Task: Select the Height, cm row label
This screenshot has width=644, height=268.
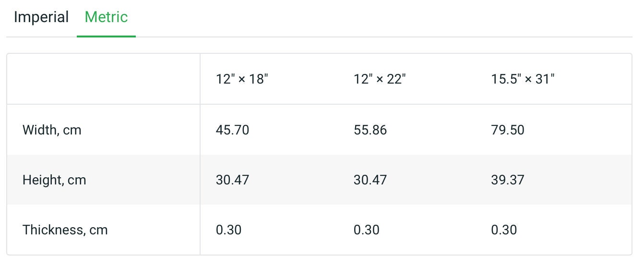Action: coord(54,180)
